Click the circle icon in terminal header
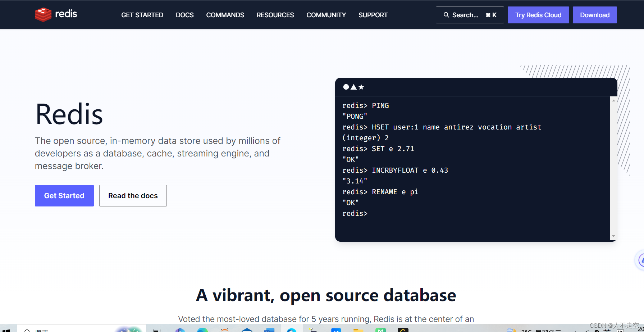The height and width of the screenshot is (332, 644). tap(346, 87)
